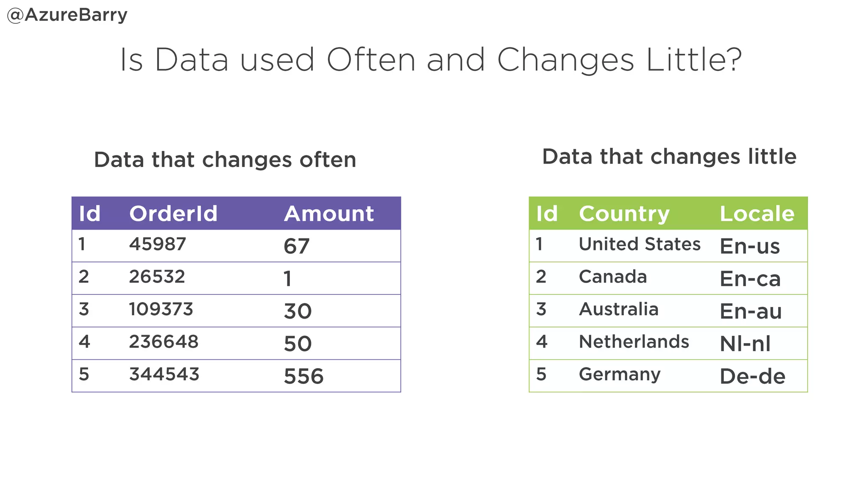
Task: Select the Germany country cell
Action: tap(620, 374)
